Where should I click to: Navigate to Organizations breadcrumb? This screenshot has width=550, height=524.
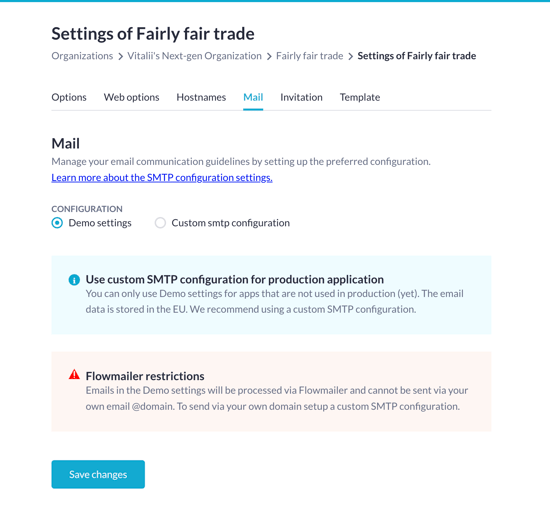[x=82, y=56]
